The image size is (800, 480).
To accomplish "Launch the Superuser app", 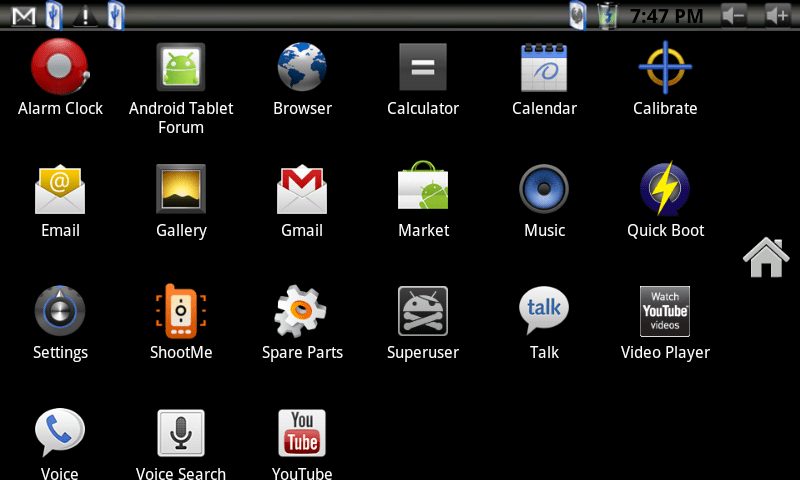I will 423,311.
